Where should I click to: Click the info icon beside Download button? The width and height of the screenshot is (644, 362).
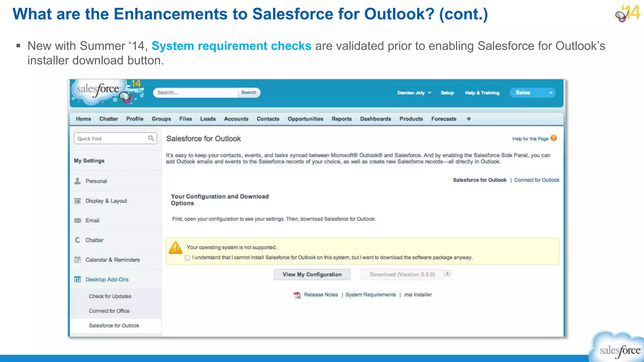447,273
